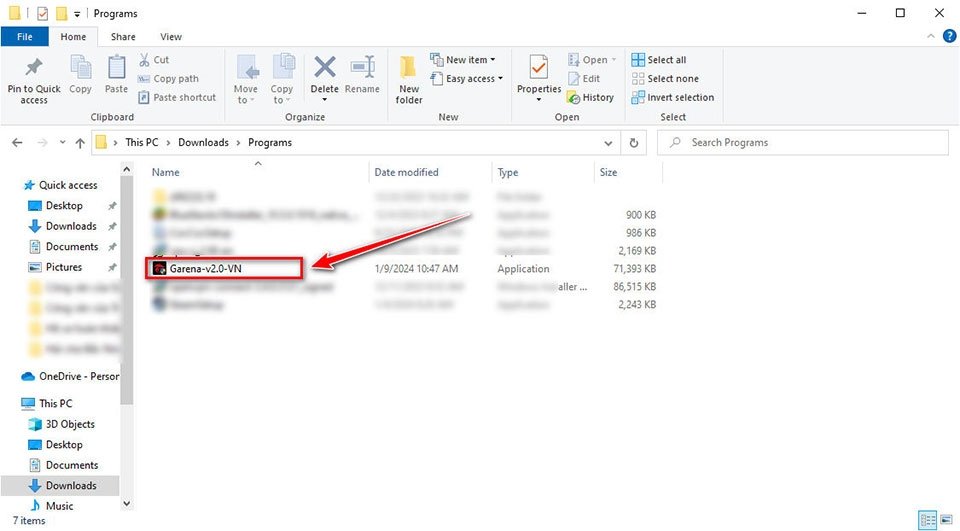Viewport: 960px width, 531px height.
Task: Create a New folder via the ribbon icon
Action: [x=408, y=67]
